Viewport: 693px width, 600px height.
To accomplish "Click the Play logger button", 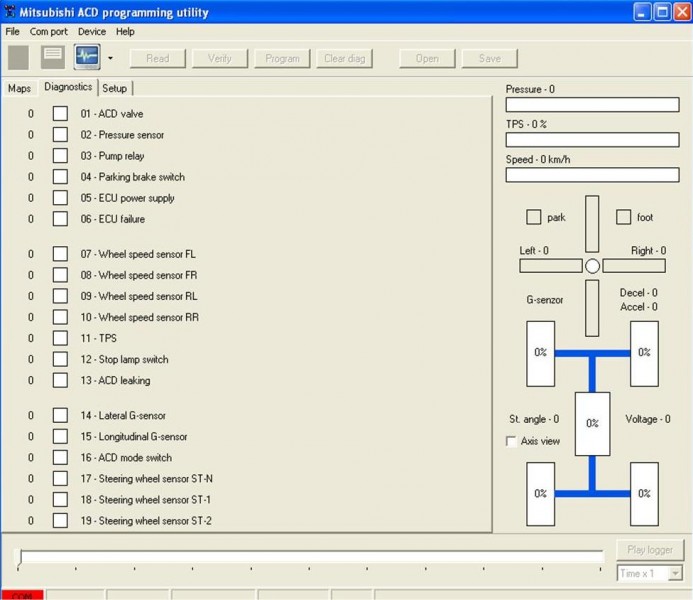I will [x=650, y=550].
